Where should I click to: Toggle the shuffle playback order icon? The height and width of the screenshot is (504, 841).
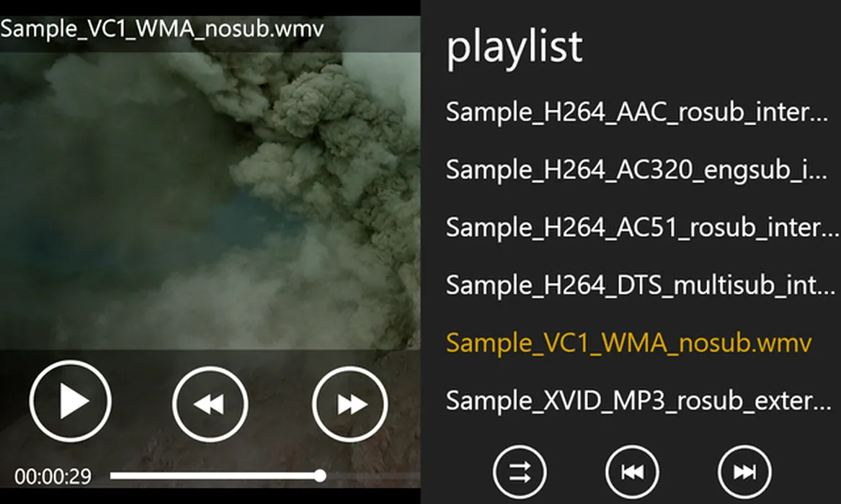[519, 472]
